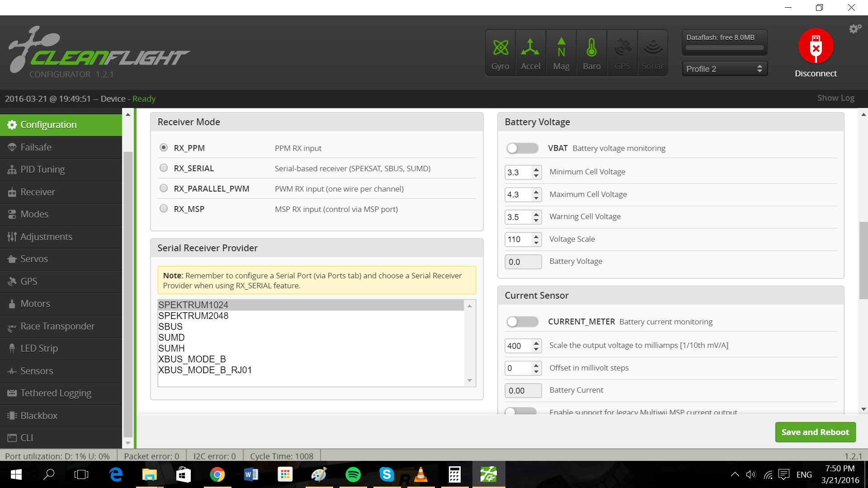Switch to the Motors tab
This screenshot has height=488, width=868.
point(35,304)
